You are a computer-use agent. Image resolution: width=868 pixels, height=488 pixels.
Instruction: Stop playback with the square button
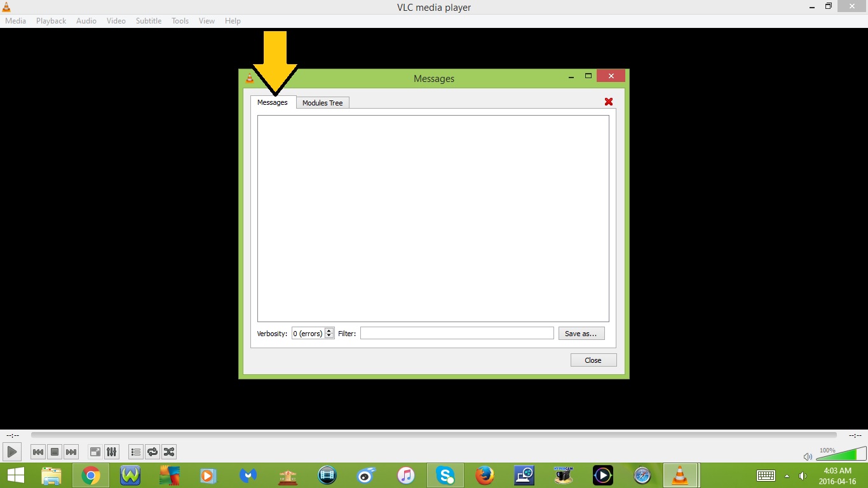click(x=55, y=452)
